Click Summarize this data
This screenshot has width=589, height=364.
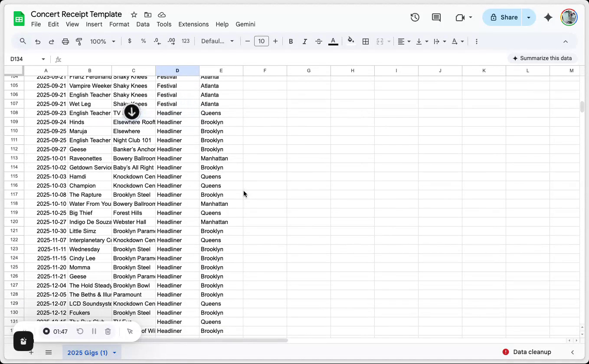point(542,58)
